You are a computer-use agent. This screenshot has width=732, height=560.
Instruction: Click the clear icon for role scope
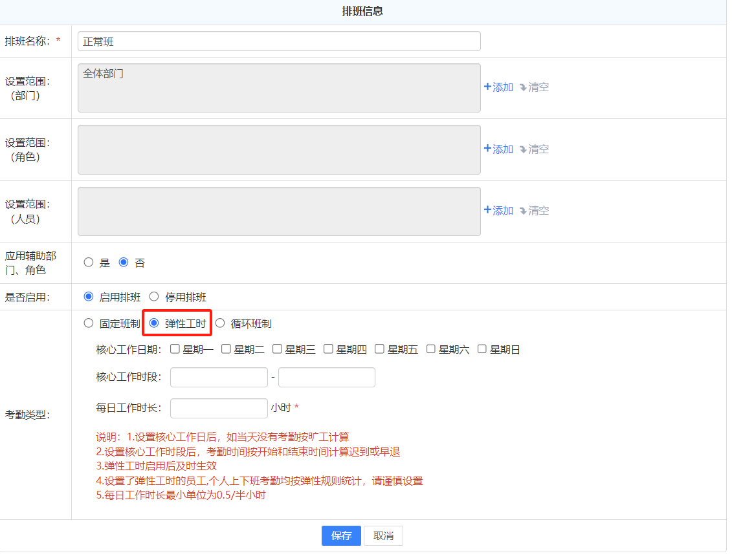coord(523,149)
